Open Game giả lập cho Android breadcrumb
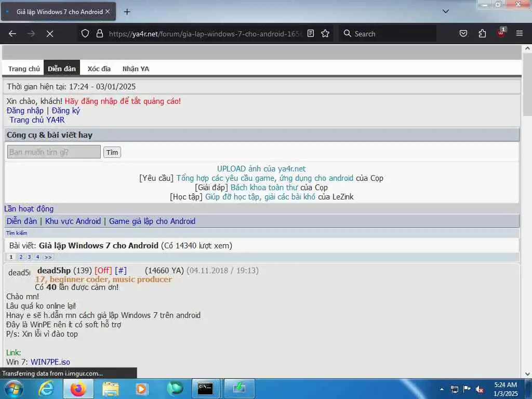 click(x=152, y=221)
